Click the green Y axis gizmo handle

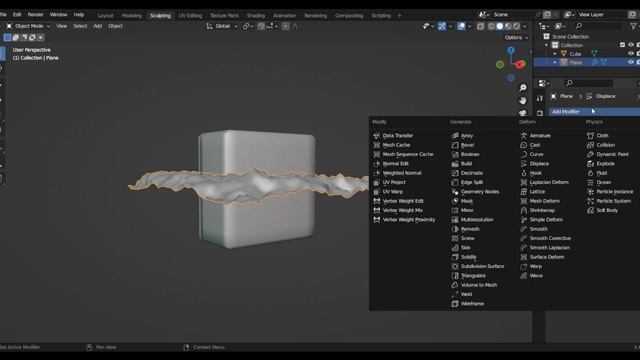coord(500,64)
